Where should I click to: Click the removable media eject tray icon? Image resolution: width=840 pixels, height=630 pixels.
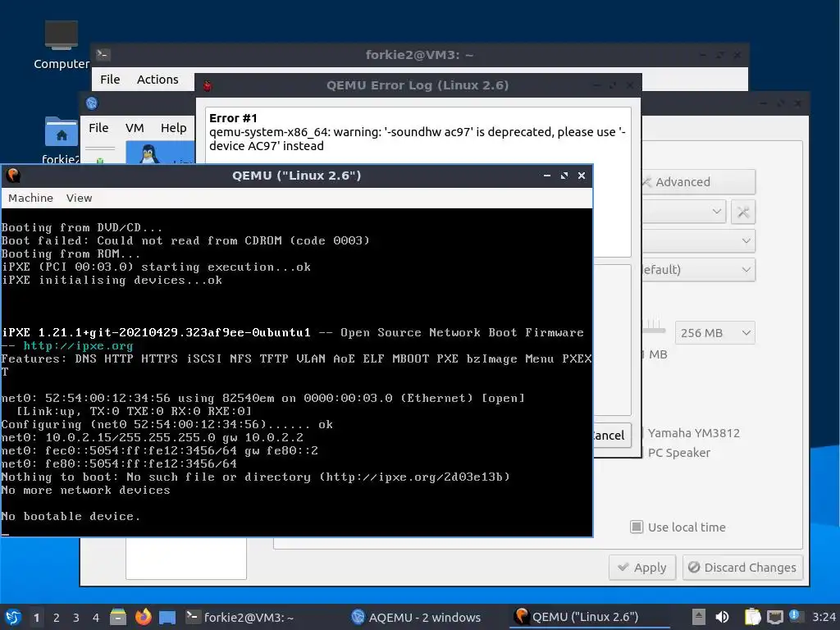[x=698, y=617]
